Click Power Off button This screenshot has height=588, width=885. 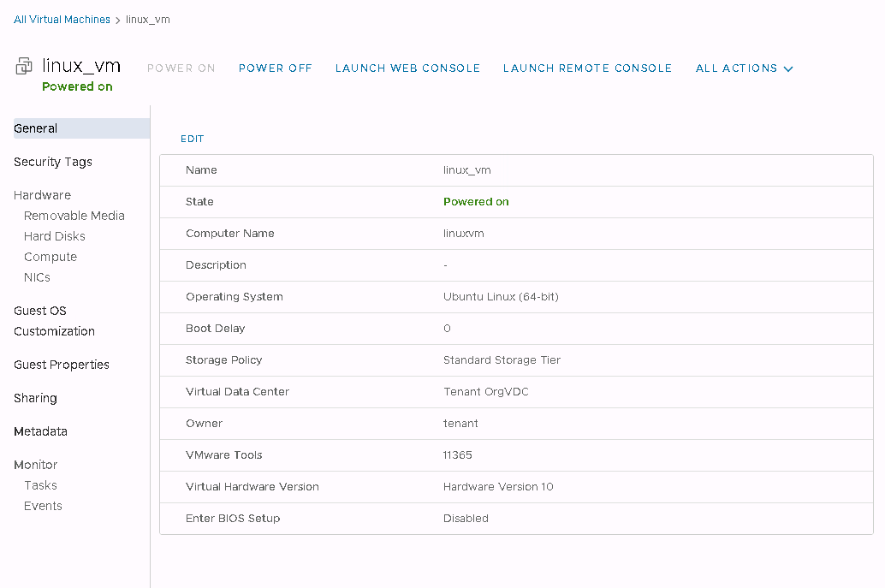[275, 68]
